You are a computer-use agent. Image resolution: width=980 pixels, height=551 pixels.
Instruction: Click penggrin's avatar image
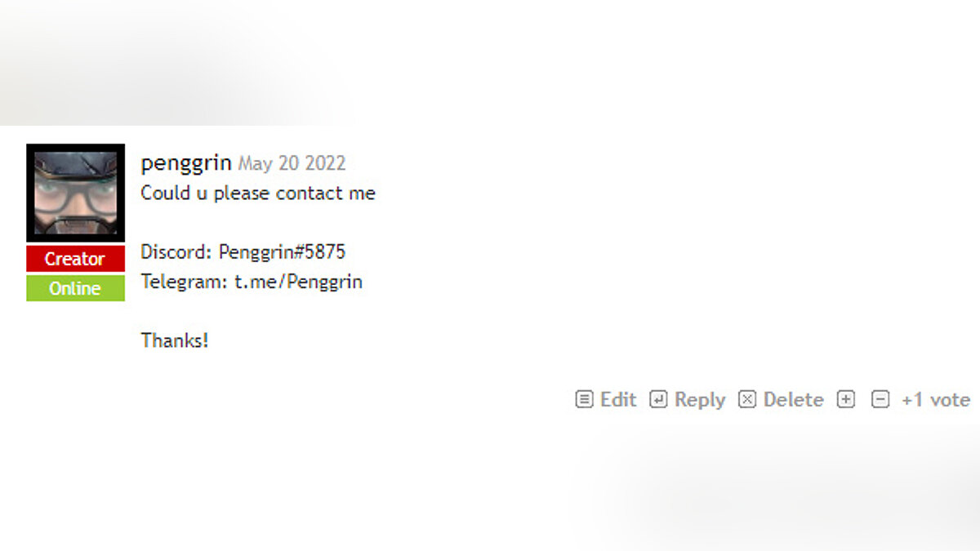click(75, 193)
